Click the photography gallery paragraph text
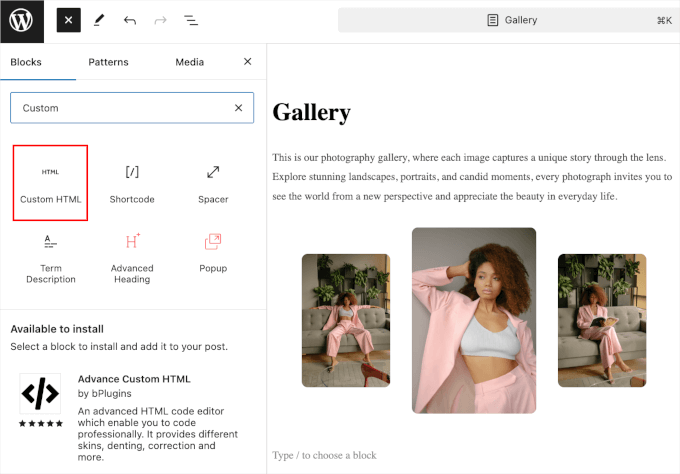 (x=472, y=177)
